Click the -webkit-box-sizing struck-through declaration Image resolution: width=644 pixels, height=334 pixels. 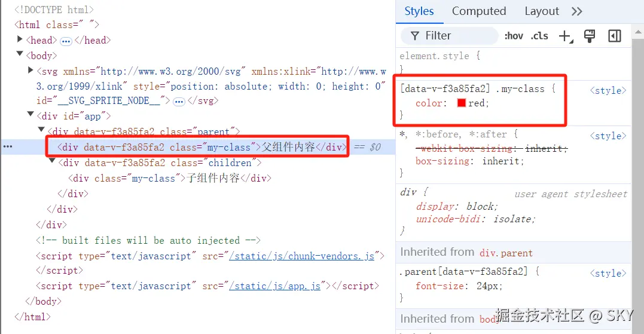[491, 149]
